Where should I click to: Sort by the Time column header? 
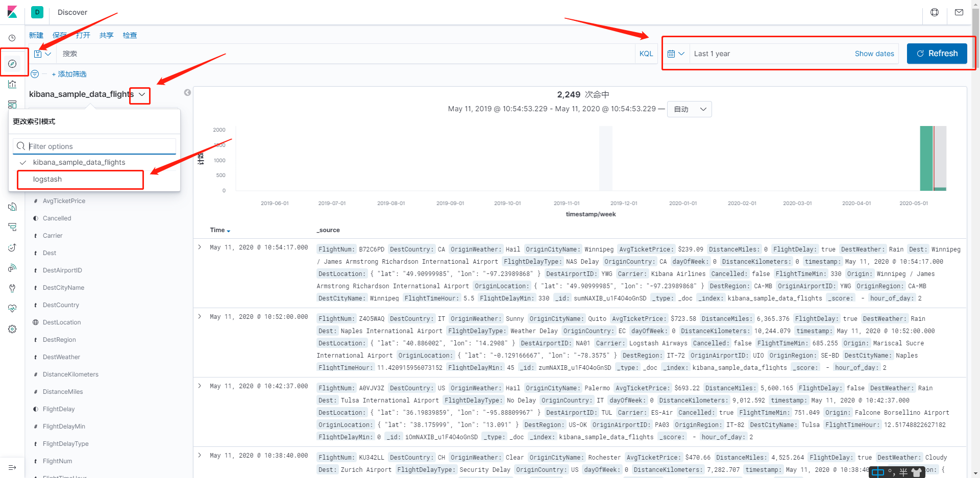point(220,230)
